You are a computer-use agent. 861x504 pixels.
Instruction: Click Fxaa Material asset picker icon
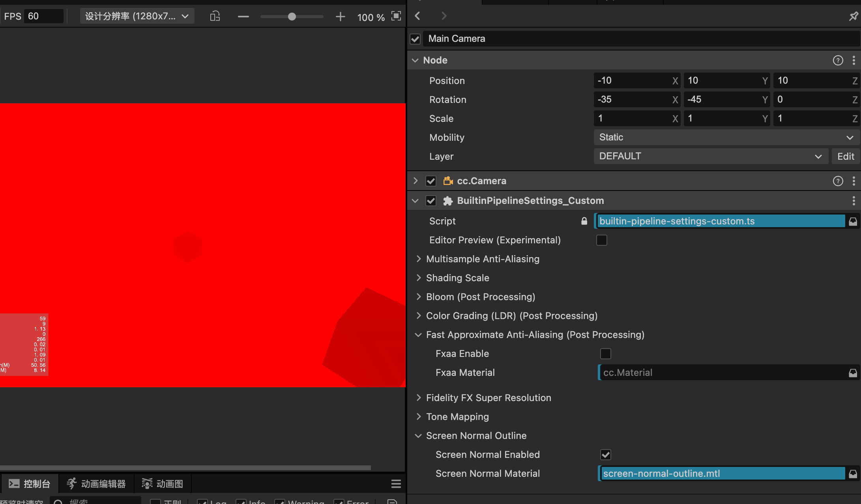853,373
